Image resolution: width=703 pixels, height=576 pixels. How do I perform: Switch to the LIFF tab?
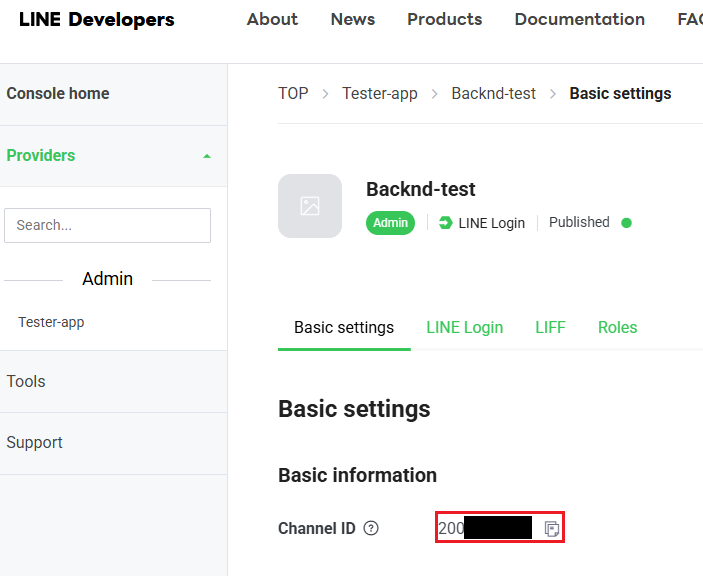pos(550,328)
